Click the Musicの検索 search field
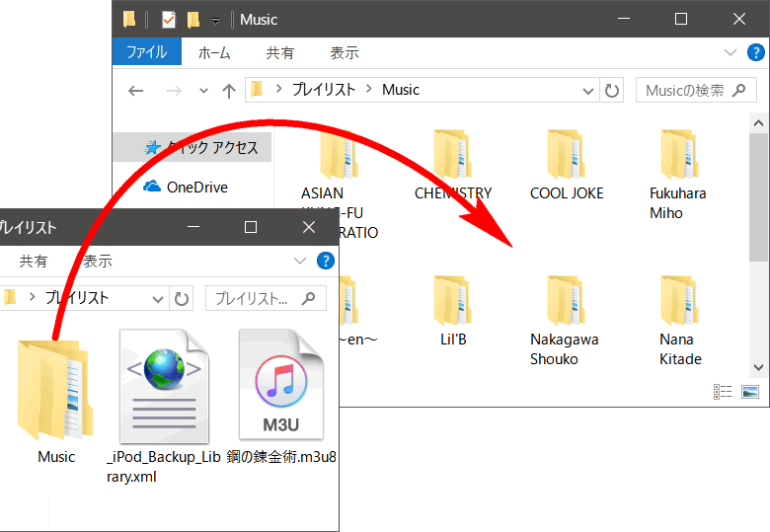Screen dimensions: 770x532 pos(696,90)
